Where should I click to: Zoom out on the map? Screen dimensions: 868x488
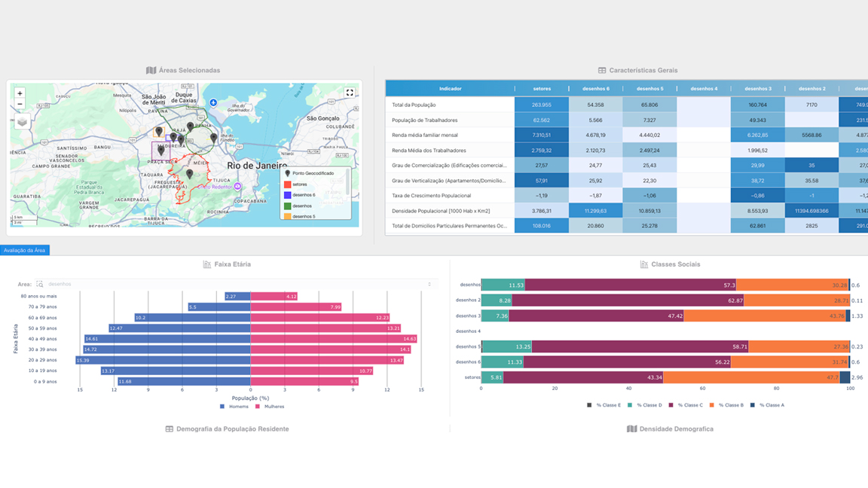point(20,104)
